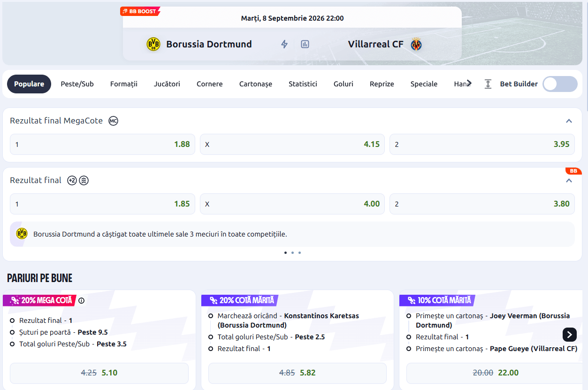Click the MC MegaCote info icon

tap(113, 121)
